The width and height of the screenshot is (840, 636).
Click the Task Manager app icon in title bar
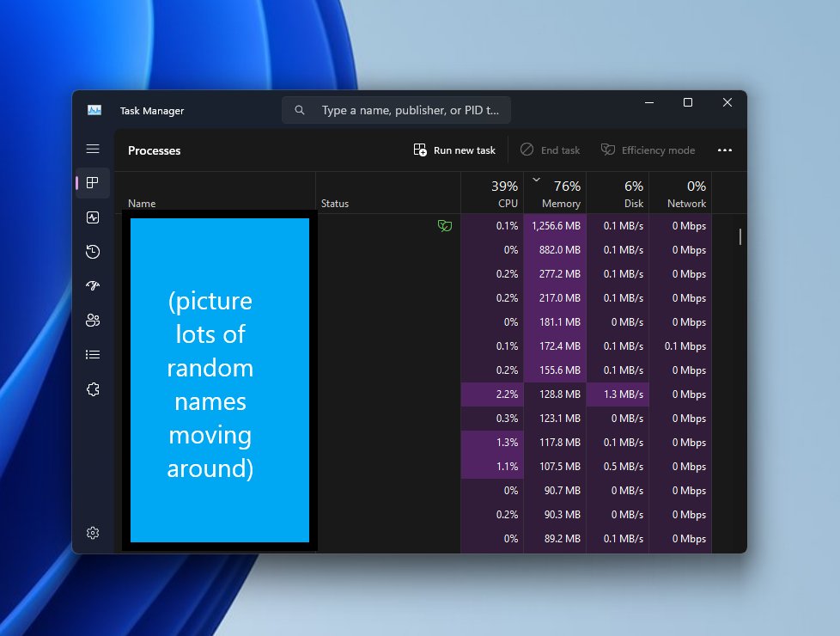(94, 111)
